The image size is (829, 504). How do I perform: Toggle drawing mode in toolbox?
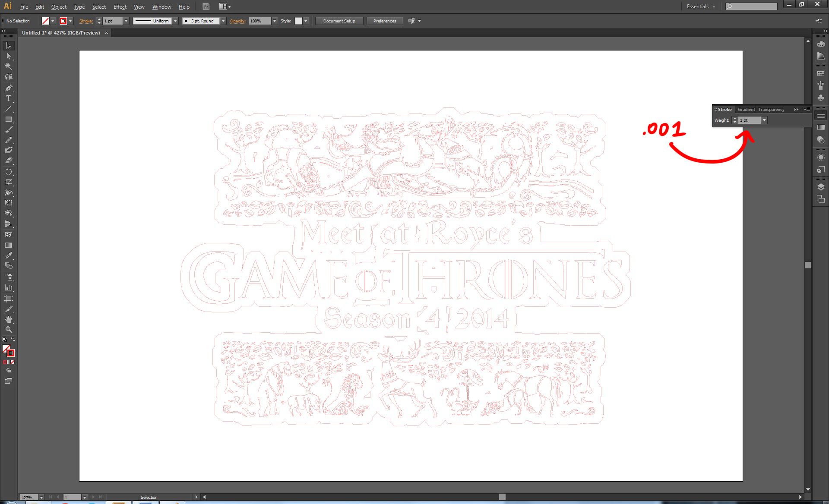tap(8, 371)
